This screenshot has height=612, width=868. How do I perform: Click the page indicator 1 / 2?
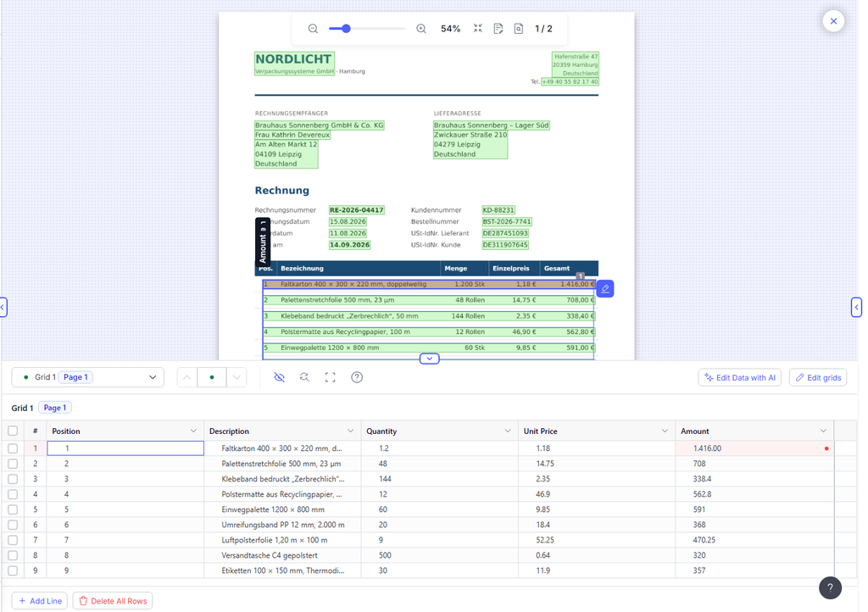[x=543, y=29]
